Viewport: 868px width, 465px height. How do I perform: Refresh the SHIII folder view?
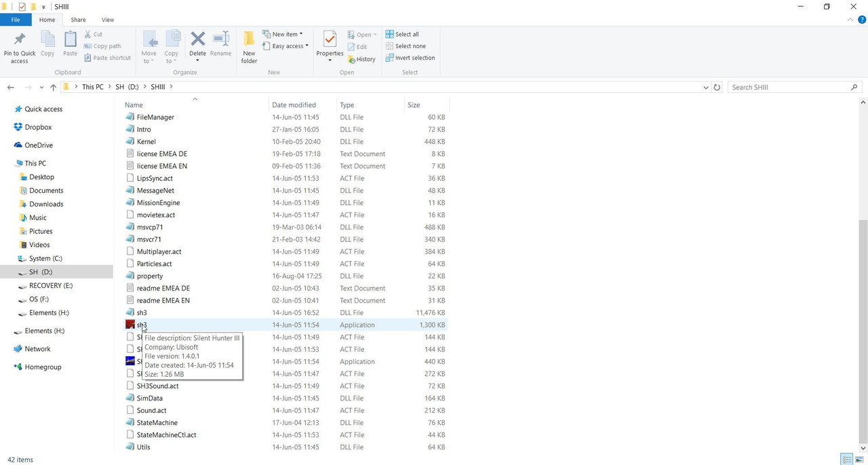pos(717,87)
